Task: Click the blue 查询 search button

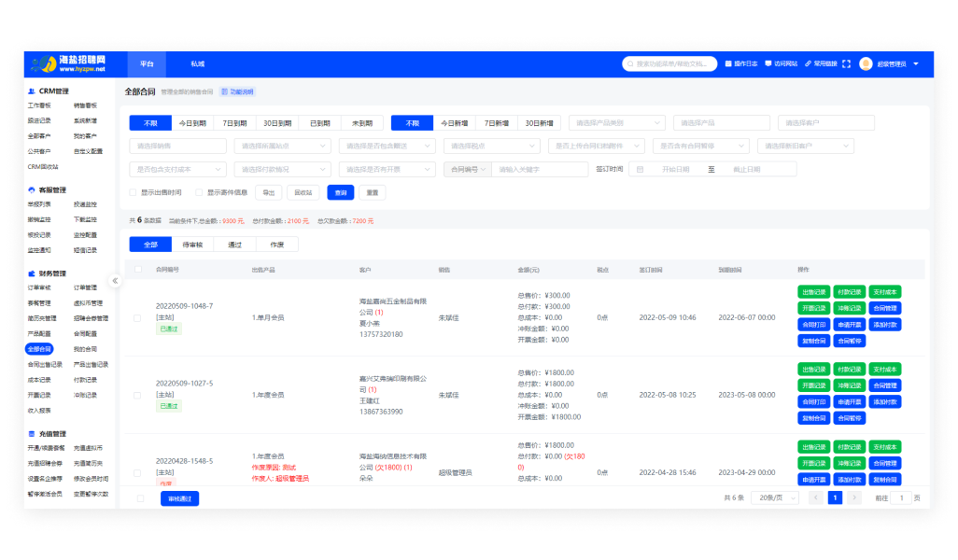Action: (x=340, y=192)
